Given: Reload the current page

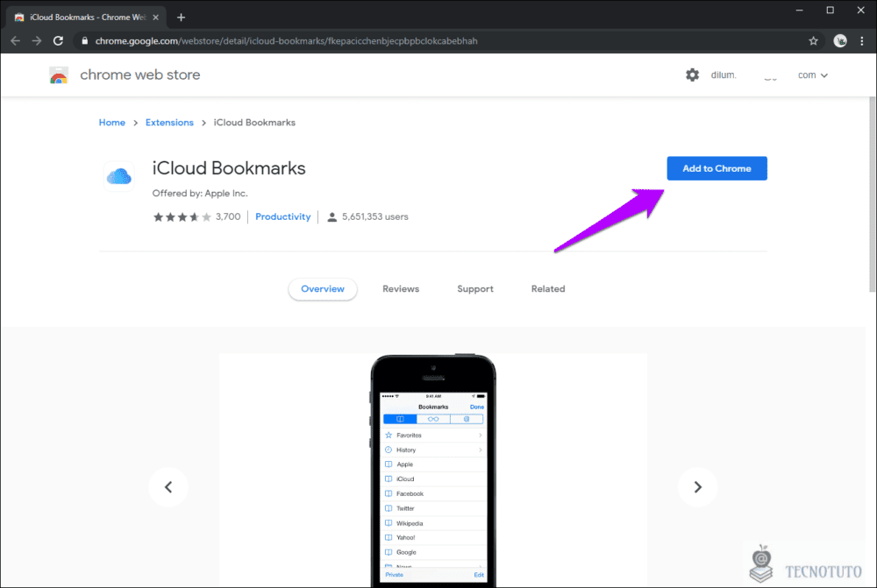Looking at the screenshot, I should tap(58, 41).
